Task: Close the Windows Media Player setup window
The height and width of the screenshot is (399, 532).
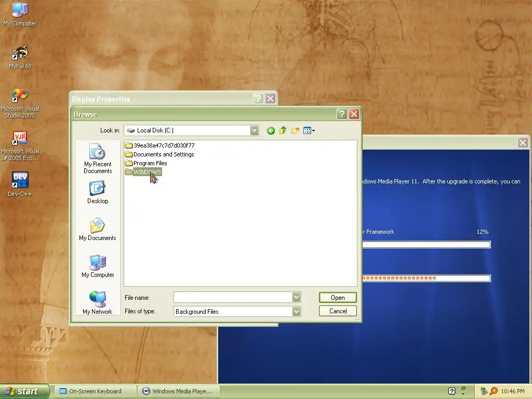Action: [x=523, y=142]
